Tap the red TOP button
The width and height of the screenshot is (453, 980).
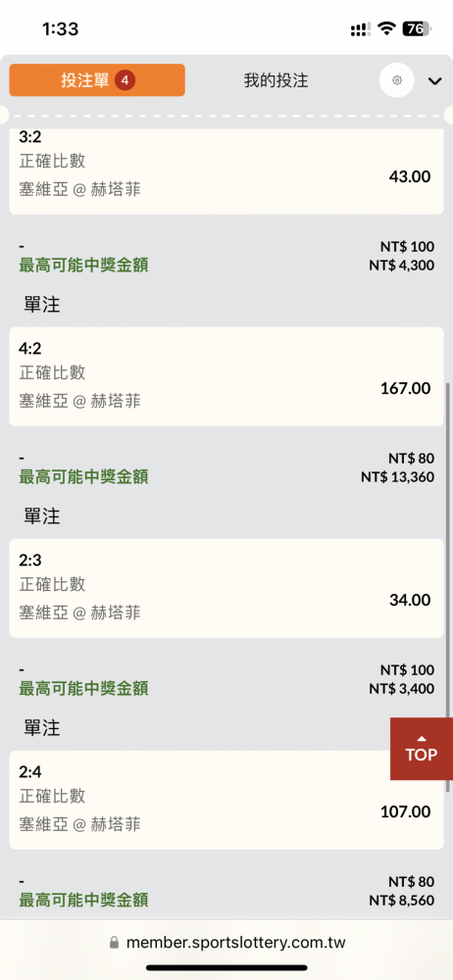coord(421,749)
